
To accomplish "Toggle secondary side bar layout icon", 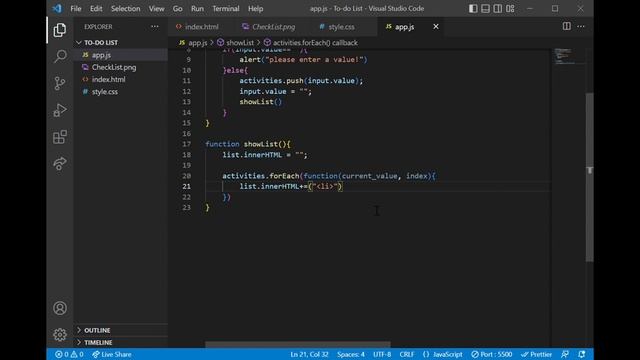I will pyautogui.click(x=498, y=9).
